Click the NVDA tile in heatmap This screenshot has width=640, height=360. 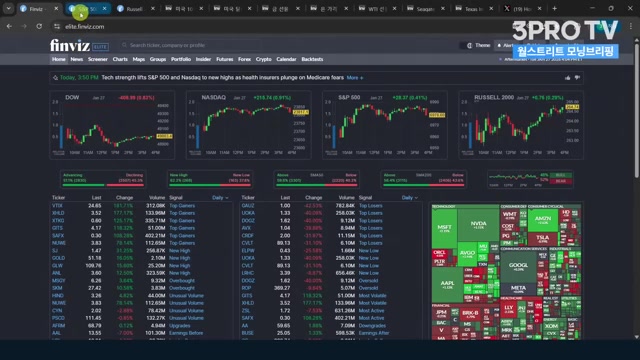(478, 224)
